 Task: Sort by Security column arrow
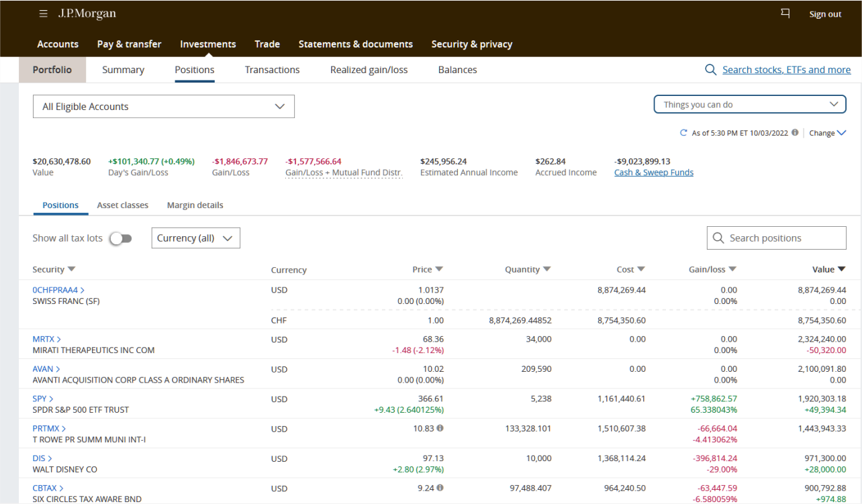click(x=72, y=269)
